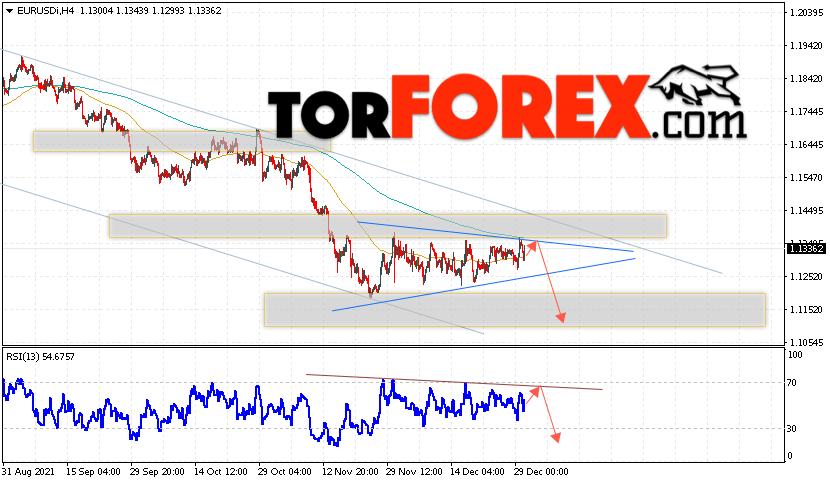The height and width of the screenshot is (483, 830).
Task: Select the 15 Sep 04:00 date label
Action: (x=93, y=471)
